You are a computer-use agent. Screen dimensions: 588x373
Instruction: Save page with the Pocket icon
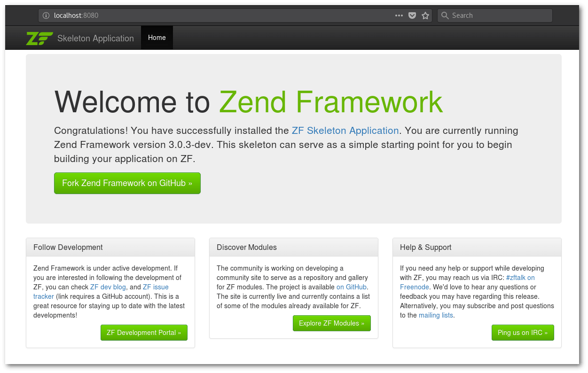click(412, 16)
